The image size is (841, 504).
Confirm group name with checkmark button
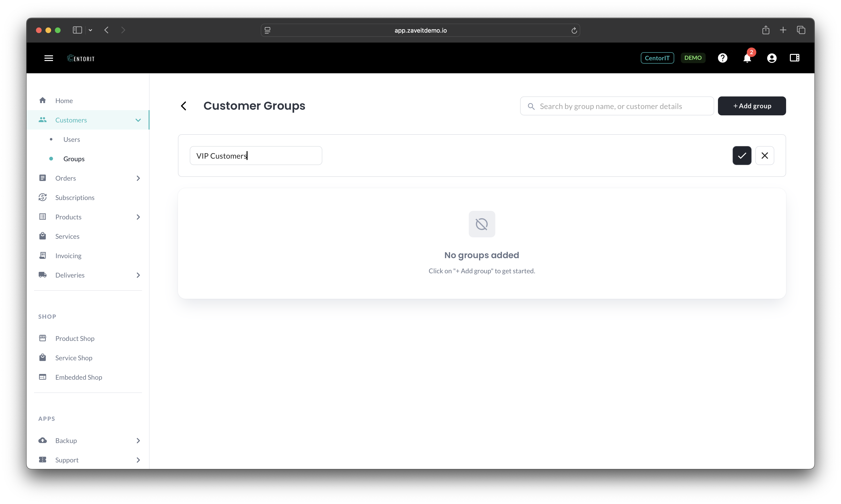click(742, 156)
